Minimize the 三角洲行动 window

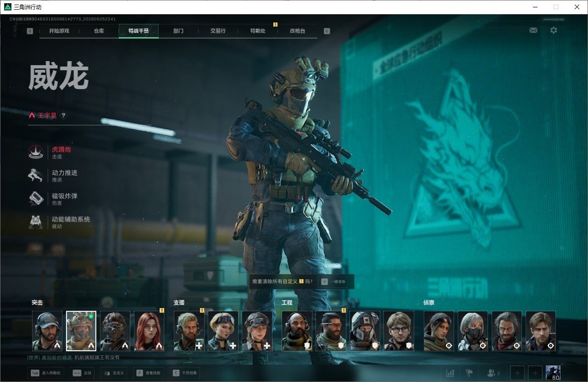tap(536, 7)
